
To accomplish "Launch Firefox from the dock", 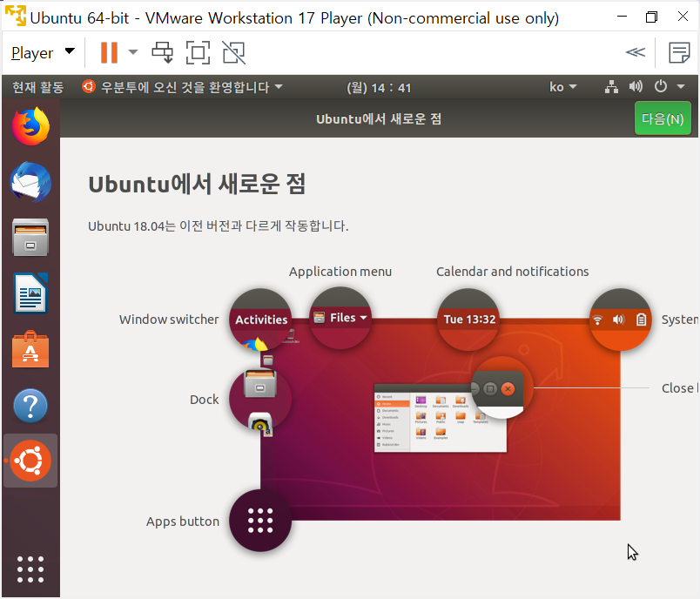I will [x=30, y=126].
